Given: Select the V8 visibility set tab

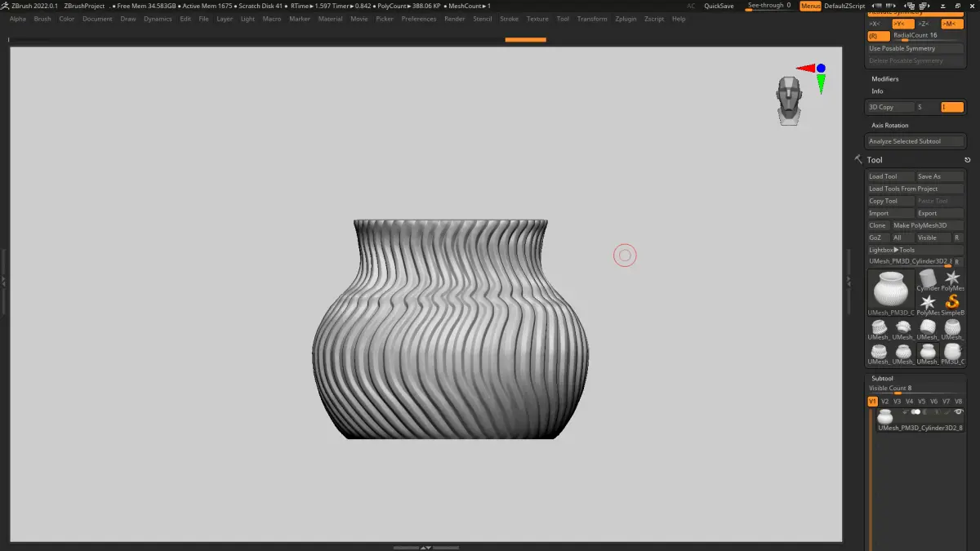Looking at the screenshot, I should 959,402.
